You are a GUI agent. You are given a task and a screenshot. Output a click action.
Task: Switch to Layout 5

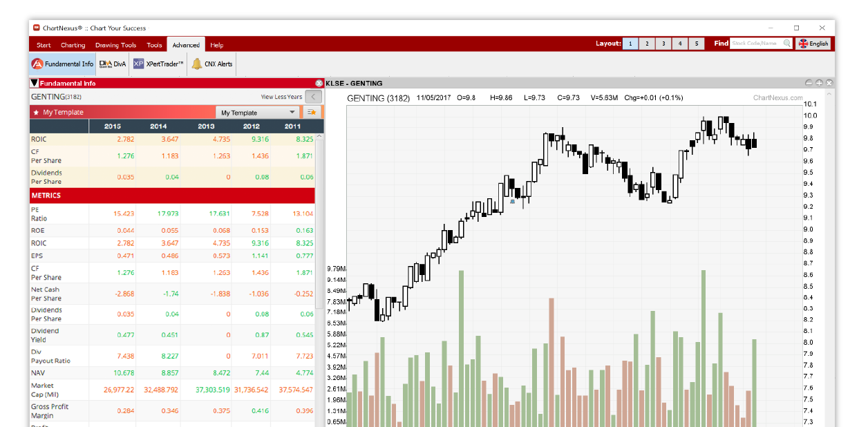tap(697, 44)
